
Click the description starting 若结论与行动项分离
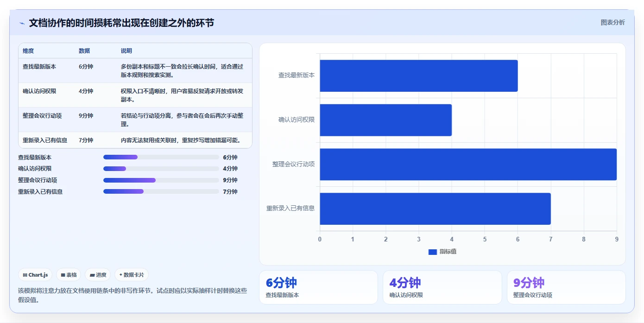pyautogui.click(x=182, y=120)
